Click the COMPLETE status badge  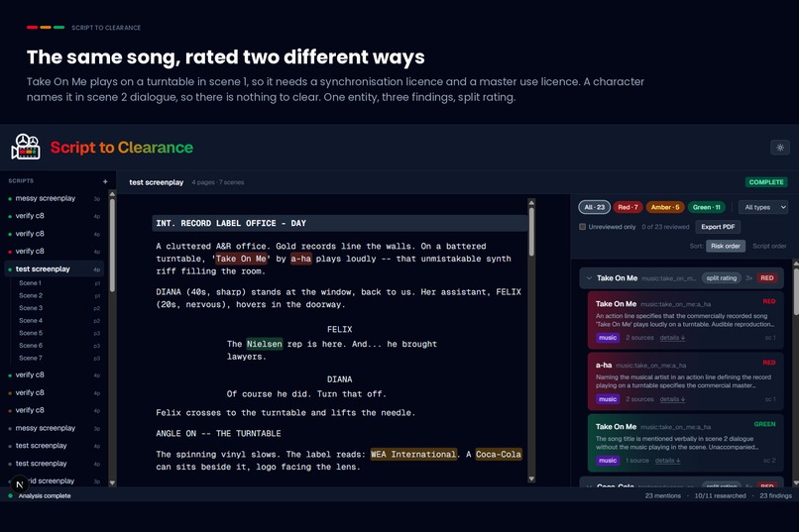click(x=766, y=181)
